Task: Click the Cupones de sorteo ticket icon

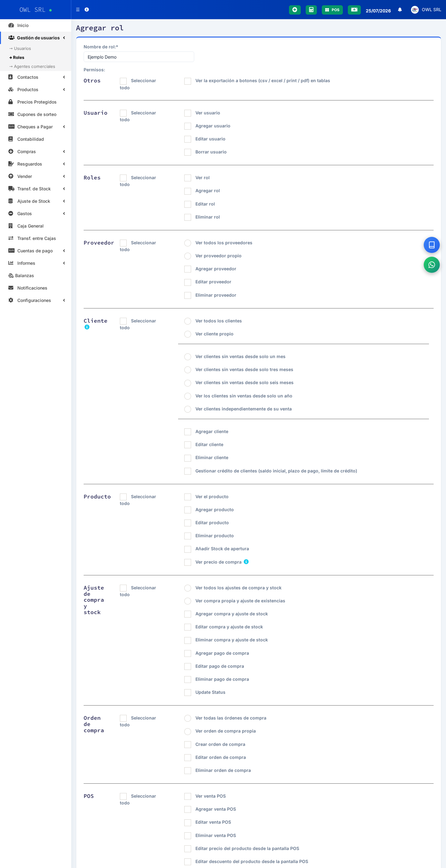Action: pyautogui.click(x=11, y=114)
